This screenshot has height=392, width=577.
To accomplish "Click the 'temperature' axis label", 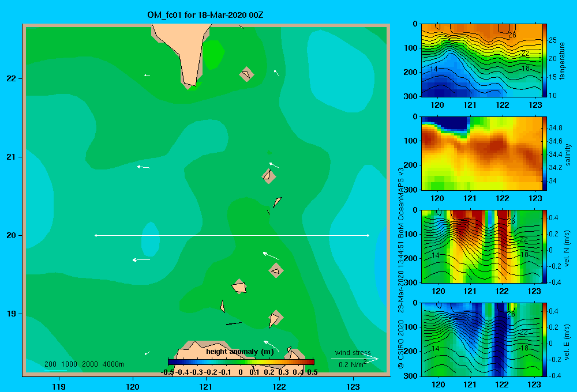I will tap(562, 61).
